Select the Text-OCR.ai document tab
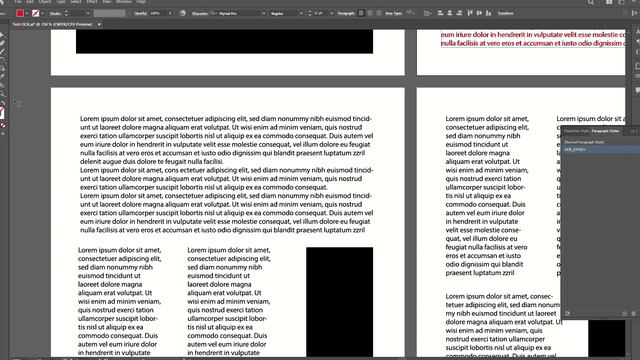 coord(52,24)
